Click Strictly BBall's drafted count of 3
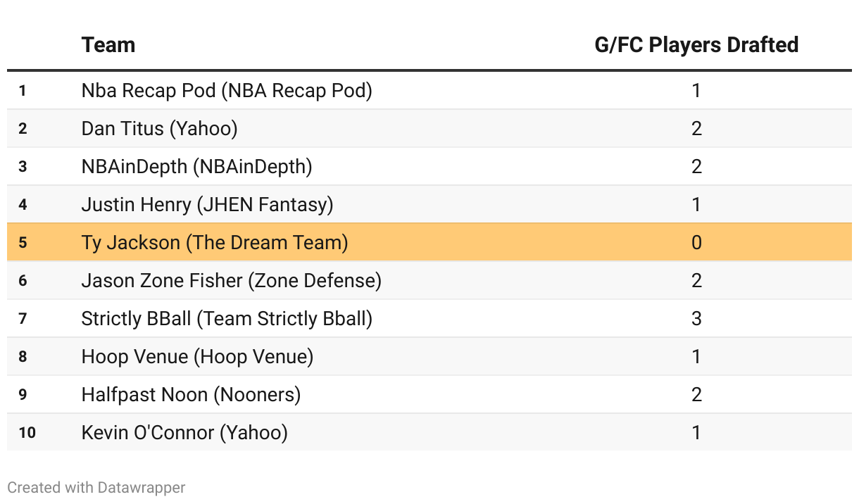859x504 pixels. (696, 319)
